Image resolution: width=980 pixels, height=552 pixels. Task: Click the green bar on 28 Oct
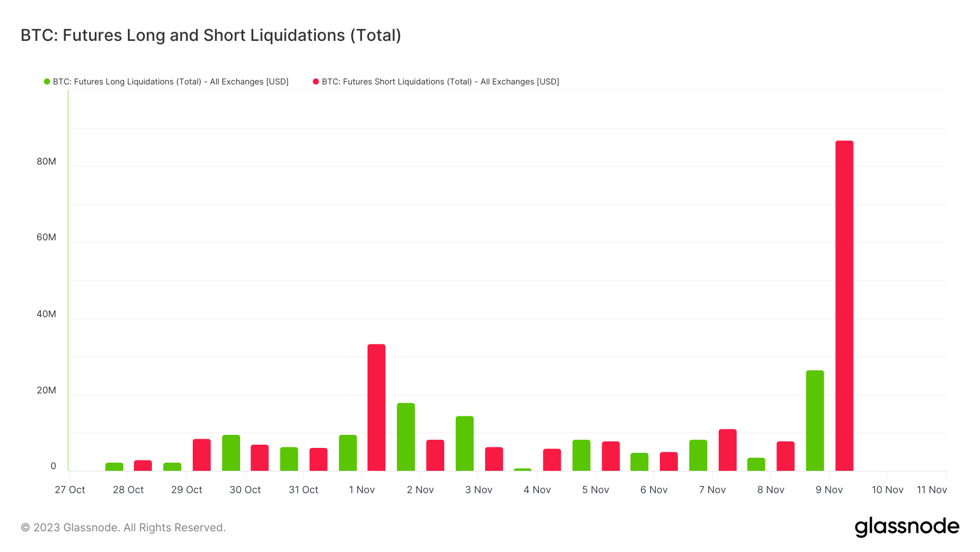[114, 467]
